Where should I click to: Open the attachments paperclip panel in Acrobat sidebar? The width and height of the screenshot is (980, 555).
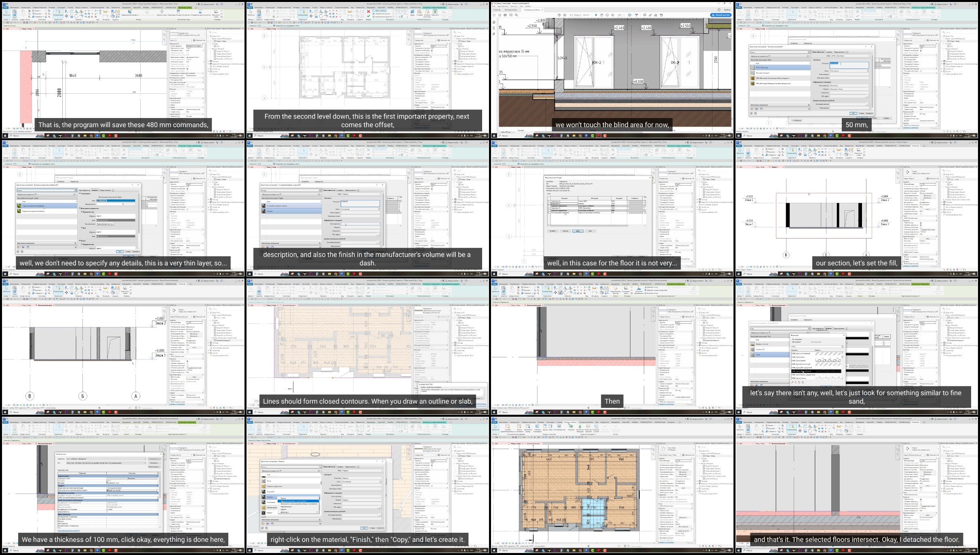pyautogui.click(x=494, y=34)
